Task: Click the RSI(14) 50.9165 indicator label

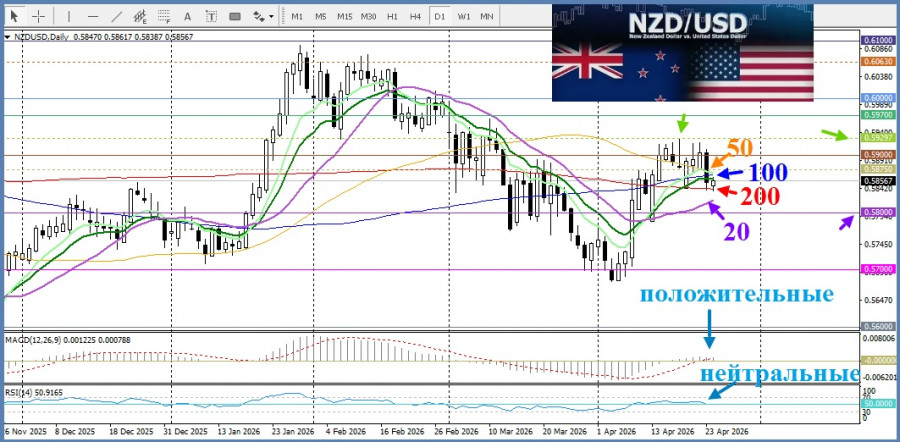Action: 34,393
